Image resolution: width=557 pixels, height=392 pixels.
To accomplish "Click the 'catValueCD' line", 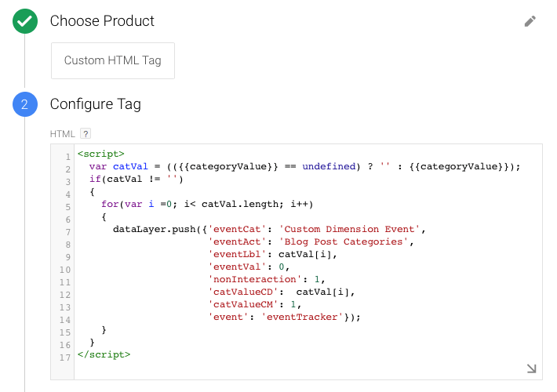I will click(282, 292).
